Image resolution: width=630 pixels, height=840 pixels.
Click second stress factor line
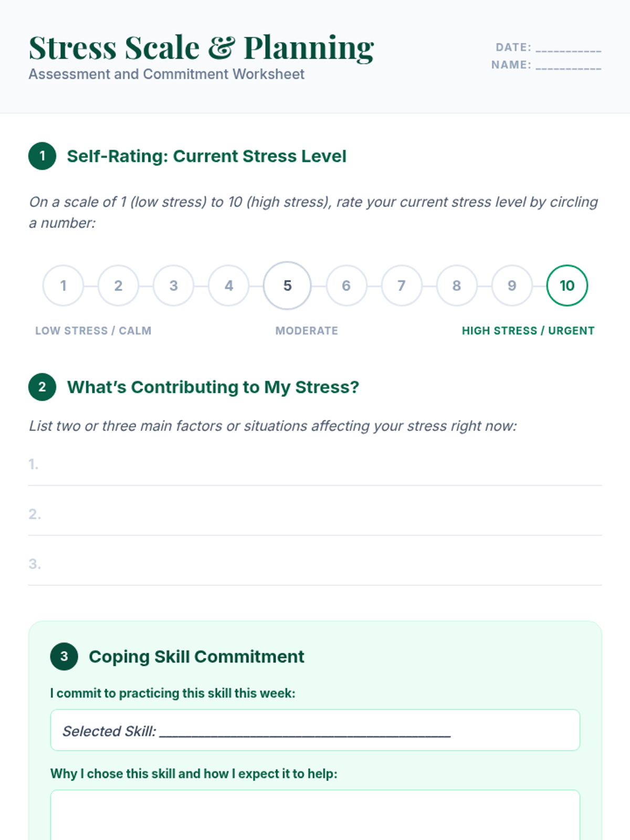coord(315,515)
